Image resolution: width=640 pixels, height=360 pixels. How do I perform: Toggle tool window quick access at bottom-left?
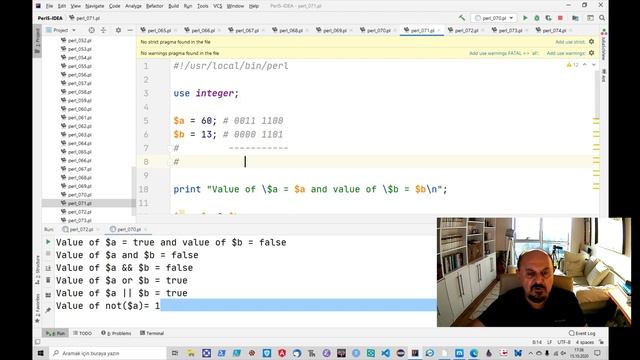pyautogui.click(x=37, y=342)
